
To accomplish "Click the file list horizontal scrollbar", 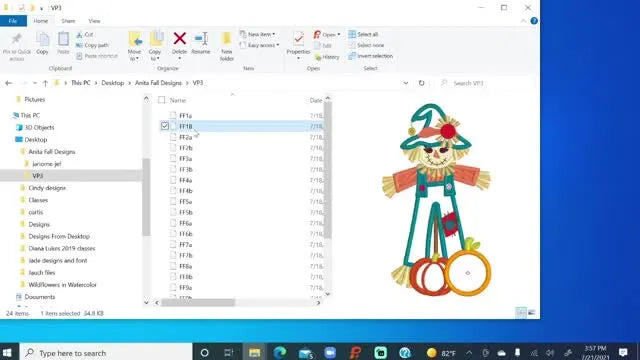I will click(x=198, y=302).
